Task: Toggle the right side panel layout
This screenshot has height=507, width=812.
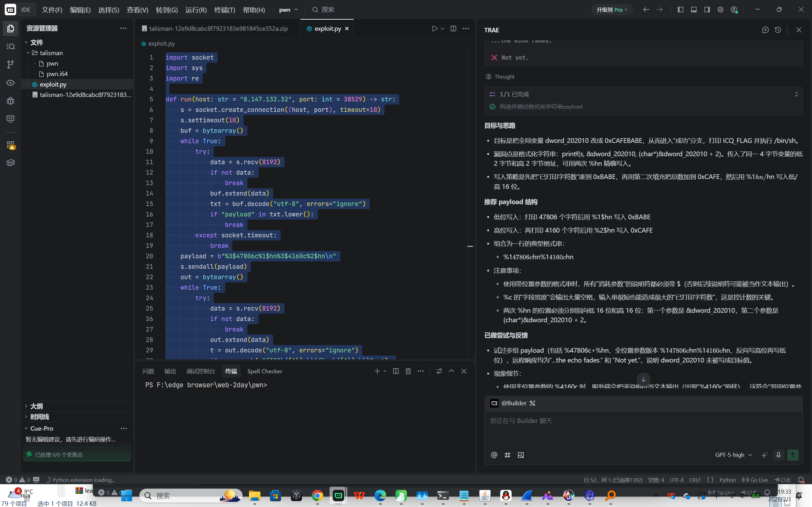Action: pos(707,10)
